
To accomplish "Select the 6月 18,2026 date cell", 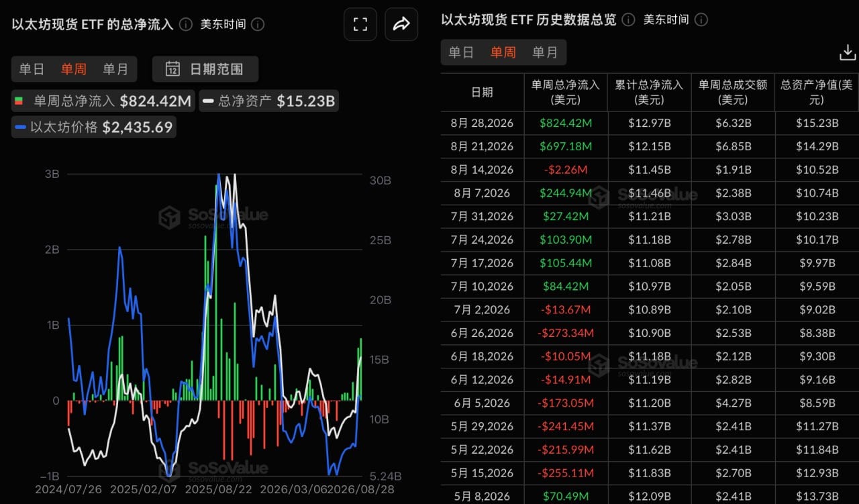I will [482, 356].
